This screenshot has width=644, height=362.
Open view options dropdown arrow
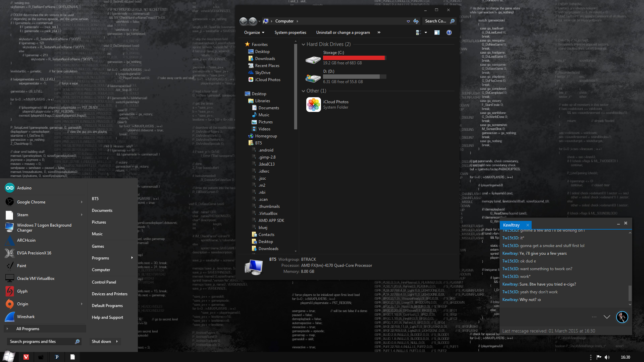426,33
